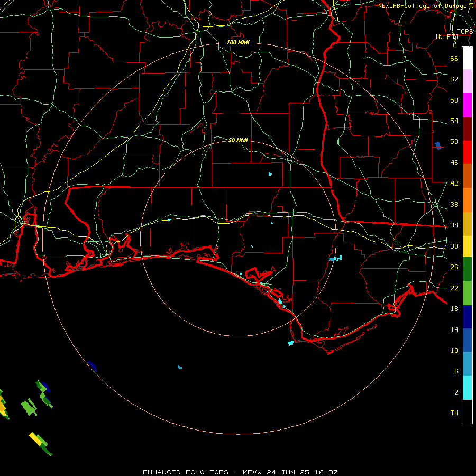Click the 34 value on the scale

click(454, 225)
